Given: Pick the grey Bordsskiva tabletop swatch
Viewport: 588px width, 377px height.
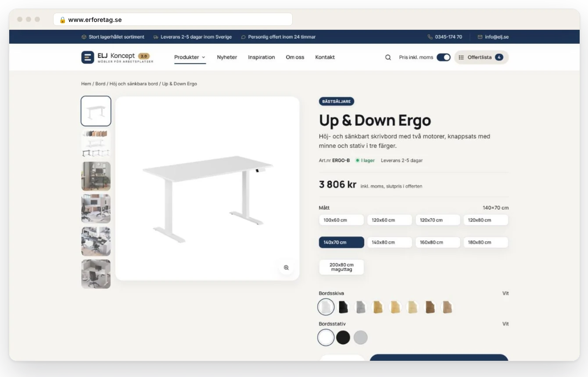Looking at the screenshot, I should tap(360, 307).
